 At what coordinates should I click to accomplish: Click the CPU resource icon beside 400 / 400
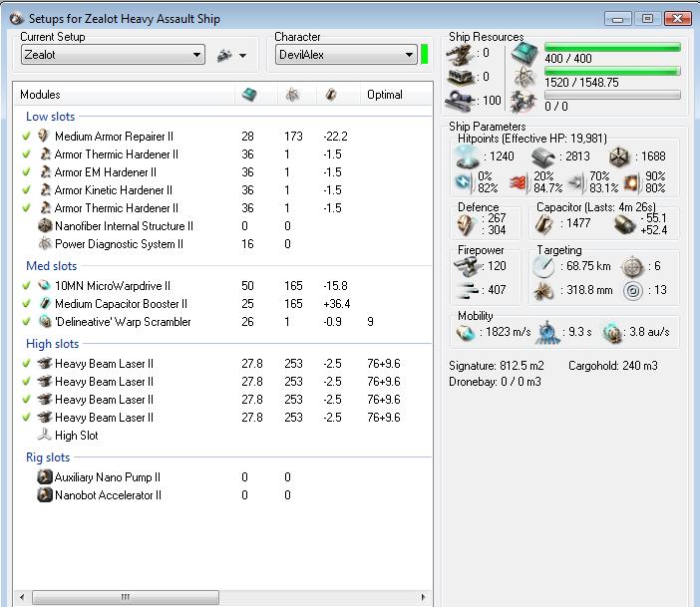[x=525, y=54]
